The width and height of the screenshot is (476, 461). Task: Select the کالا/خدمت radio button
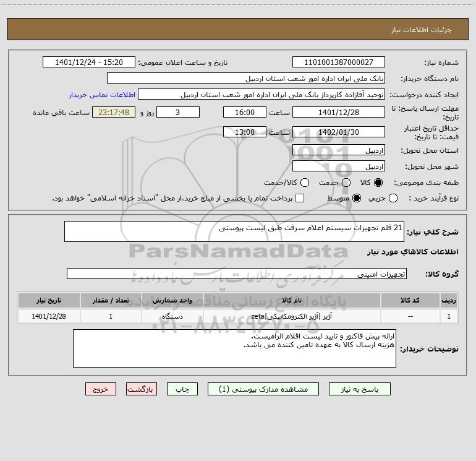pyautogui.click(x=305, y=183)
